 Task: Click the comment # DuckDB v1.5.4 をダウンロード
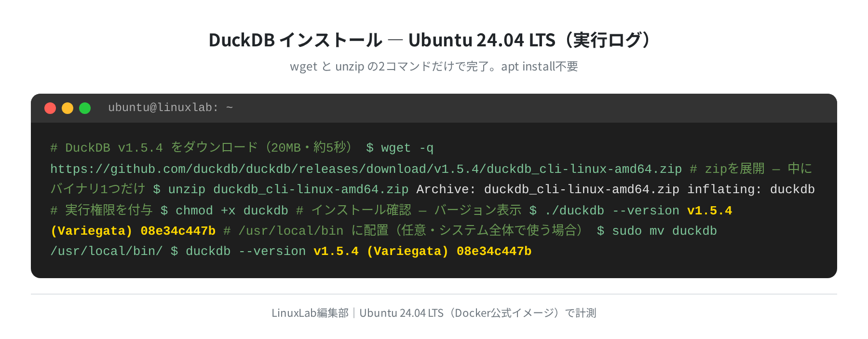pos(204,147)
